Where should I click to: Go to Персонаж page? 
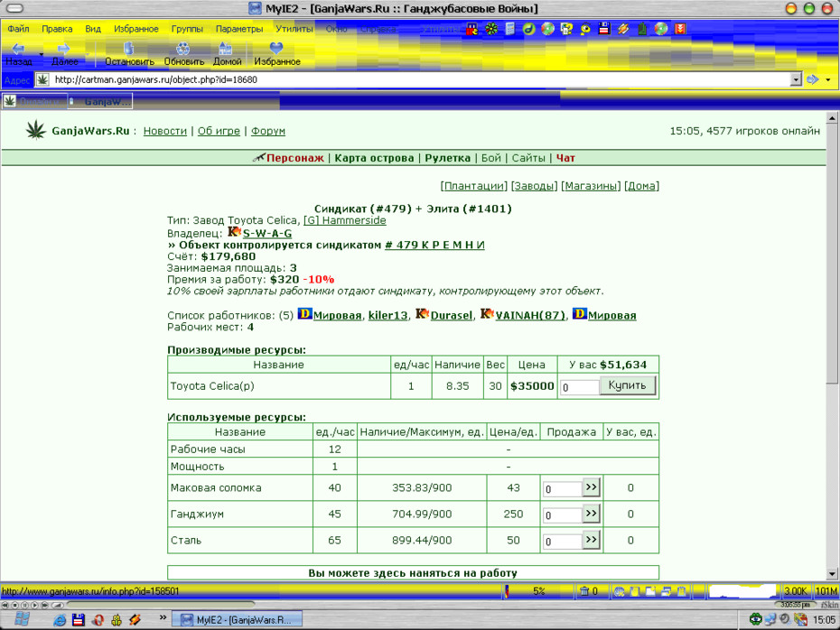click(x=294, y=158)
